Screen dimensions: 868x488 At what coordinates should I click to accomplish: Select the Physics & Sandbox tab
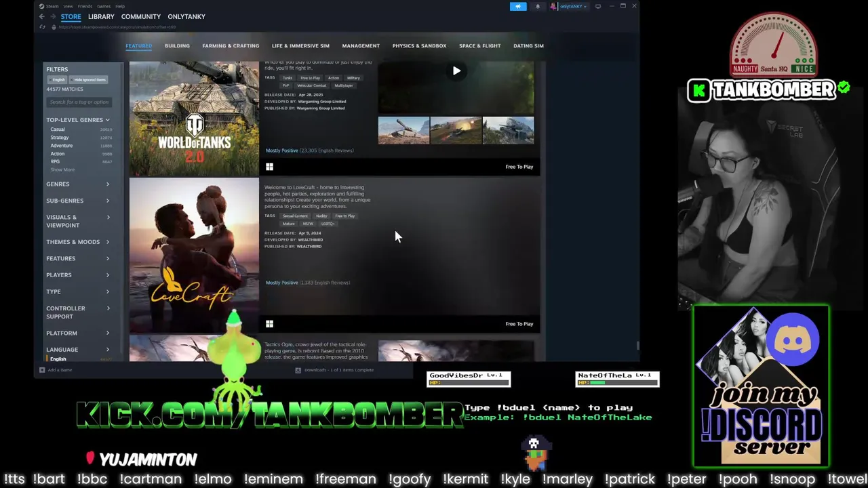(419, 45)
